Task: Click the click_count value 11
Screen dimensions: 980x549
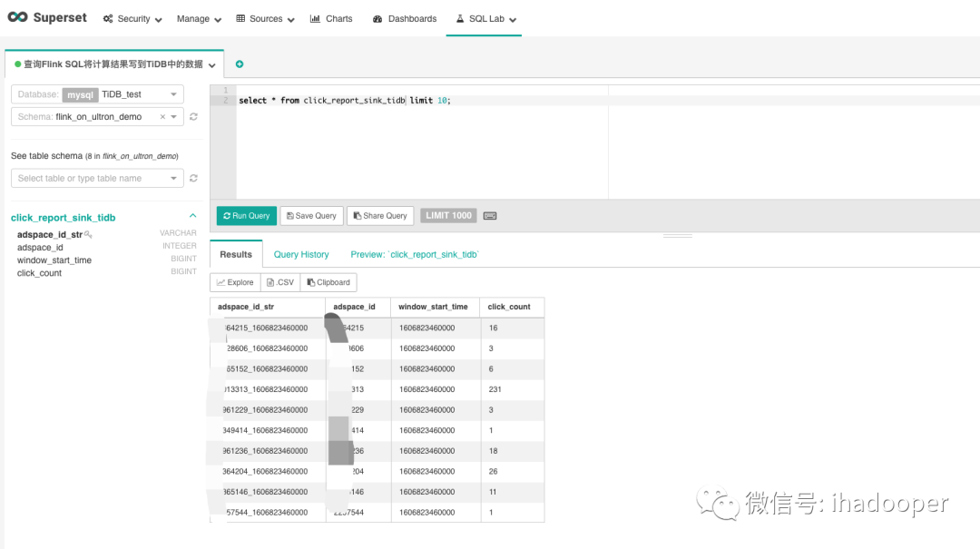Action: point(493,492)
